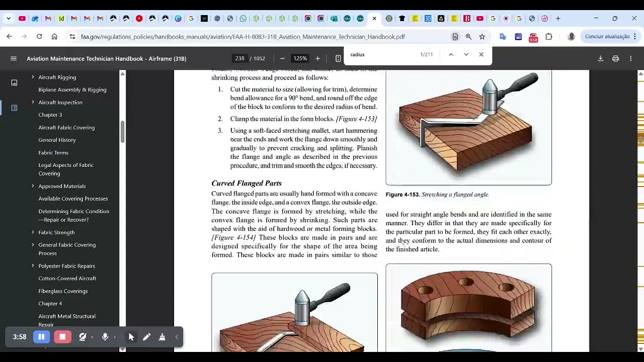
Task: Zoom out the PDF with the minus button
Action: (x=282, y=58)
